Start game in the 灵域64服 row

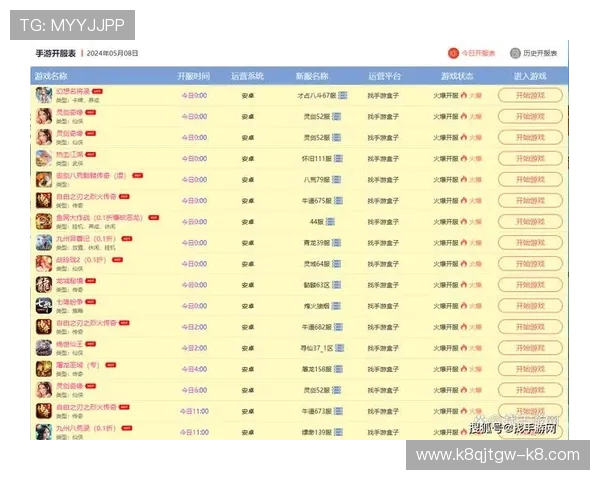pos(530,263)
